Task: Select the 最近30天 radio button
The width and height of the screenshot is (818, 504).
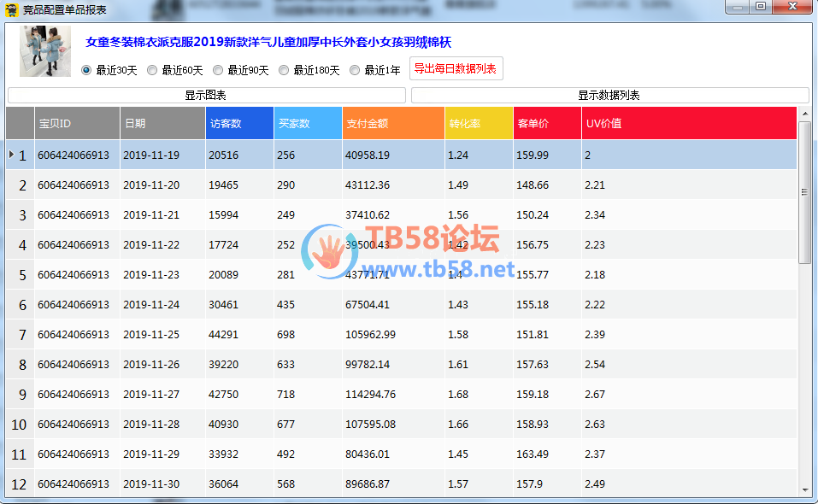Action: point(86,70)
